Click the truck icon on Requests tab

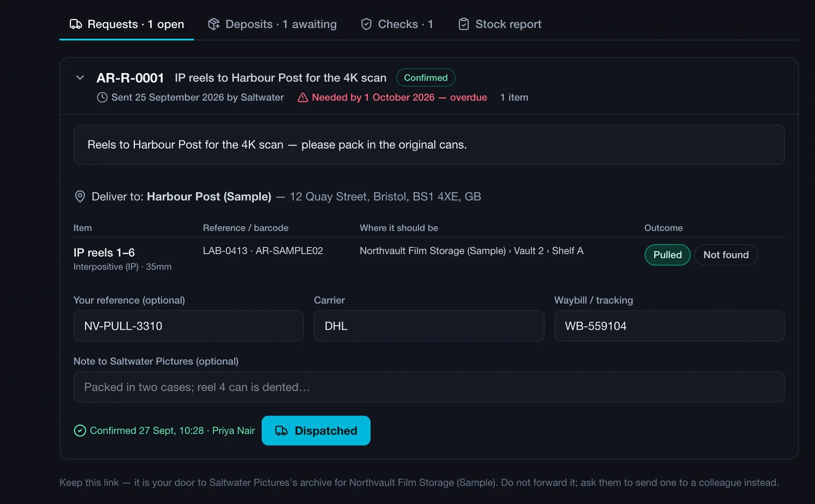coord(76,24)
